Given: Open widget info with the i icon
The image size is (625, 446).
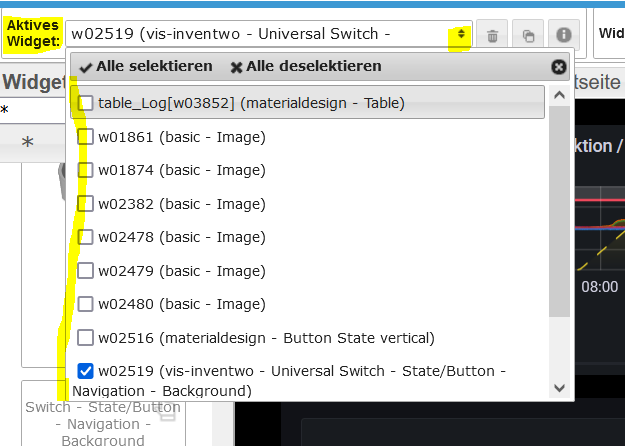Looking at the screenshot, I should [x=564, y=35].
